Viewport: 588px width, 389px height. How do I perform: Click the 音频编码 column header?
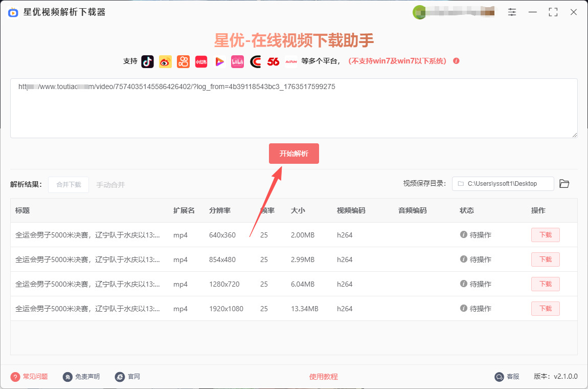[413, 210]
